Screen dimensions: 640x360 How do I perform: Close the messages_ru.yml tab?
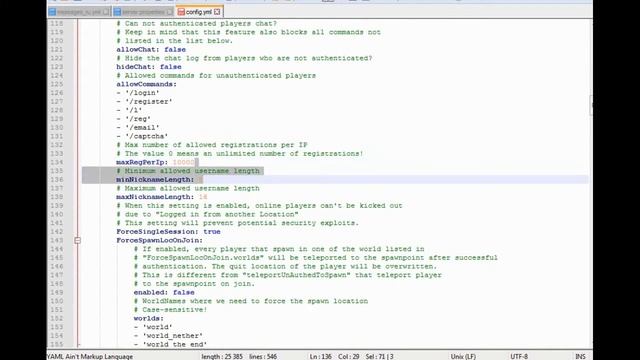pyautogui.click(x=106, y=12)
